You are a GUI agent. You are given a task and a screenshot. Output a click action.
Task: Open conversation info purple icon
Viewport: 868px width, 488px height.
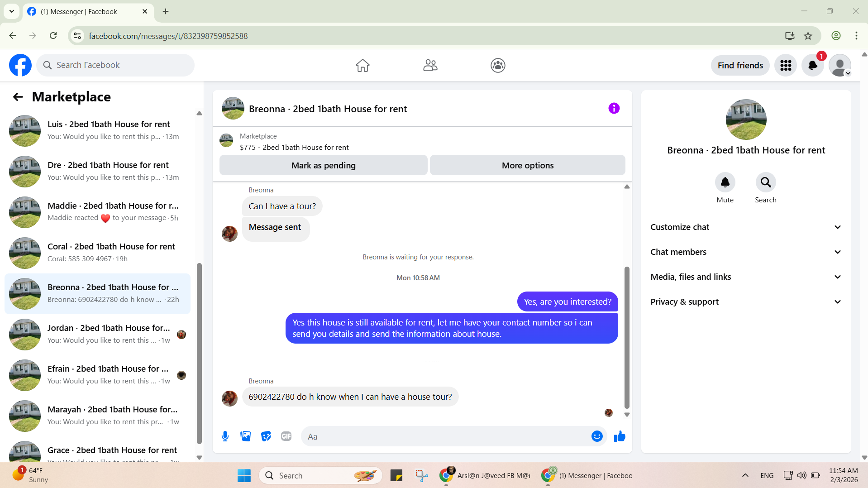(x=614, y=108)
